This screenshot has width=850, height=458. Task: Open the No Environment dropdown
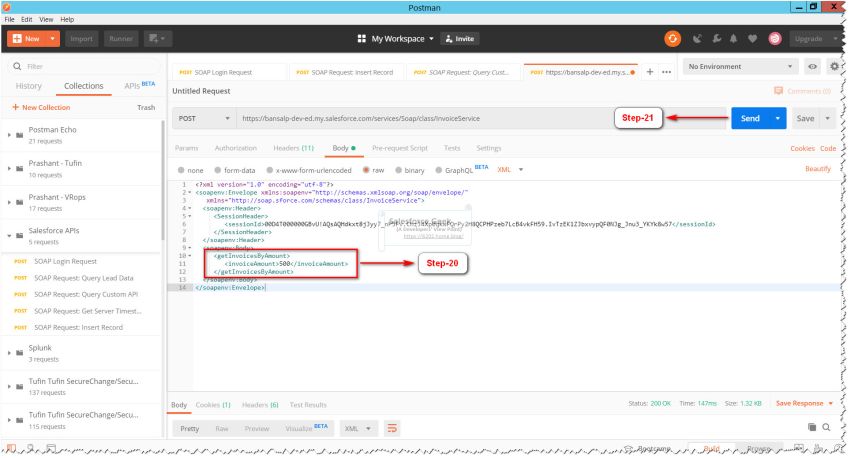coord(740,66)
